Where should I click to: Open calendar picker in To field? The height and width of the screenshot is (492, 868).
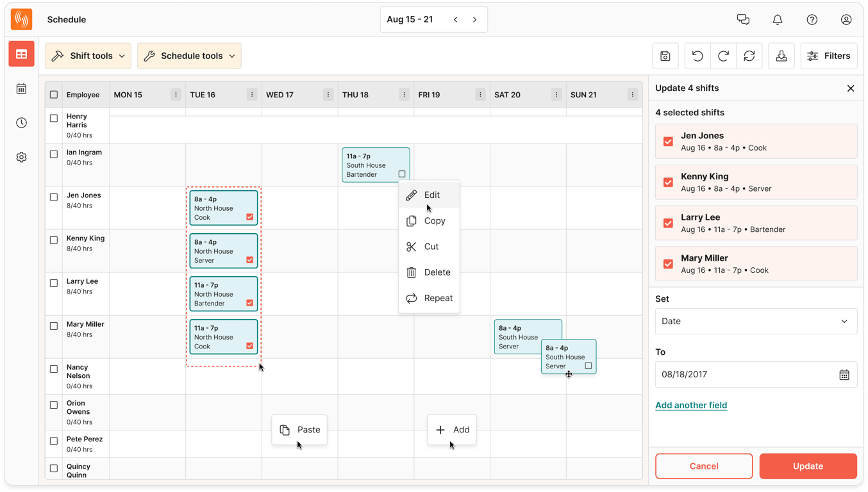click(x=844, y=375)
